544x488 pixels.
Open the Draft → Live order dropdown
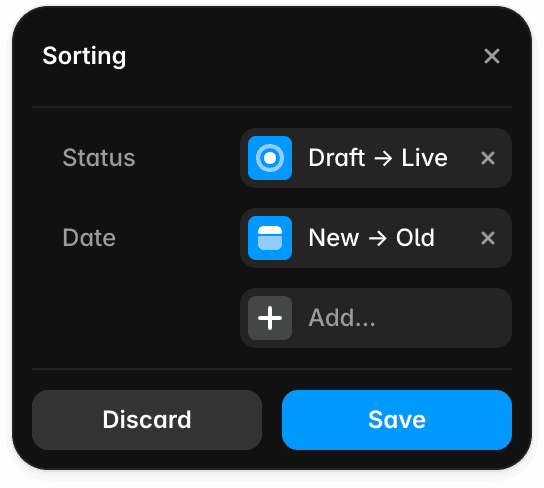click(x=376, y=158)
